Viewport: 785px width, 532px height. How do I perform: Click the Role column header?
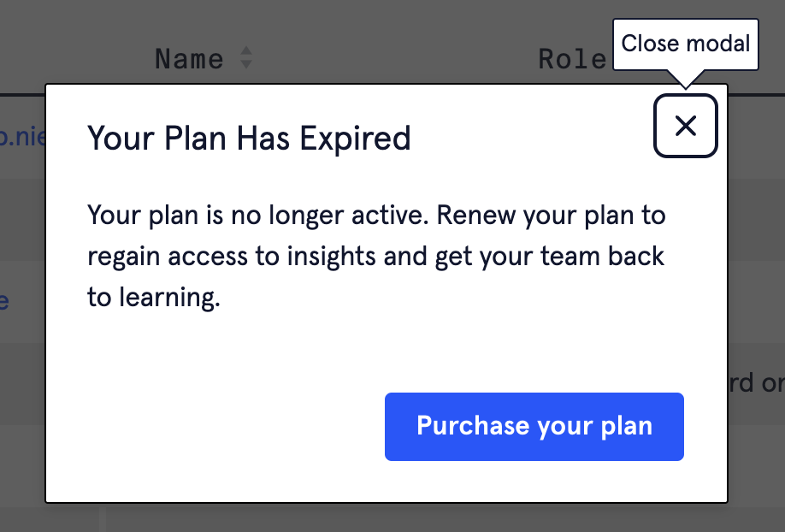[571, 59]
